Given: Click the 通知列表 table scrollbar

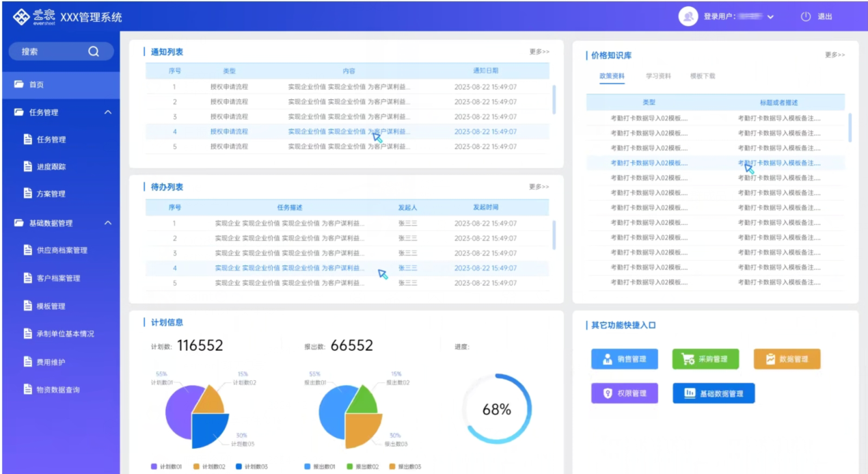Looking at the screenshot, I should [x=554, y=99].
